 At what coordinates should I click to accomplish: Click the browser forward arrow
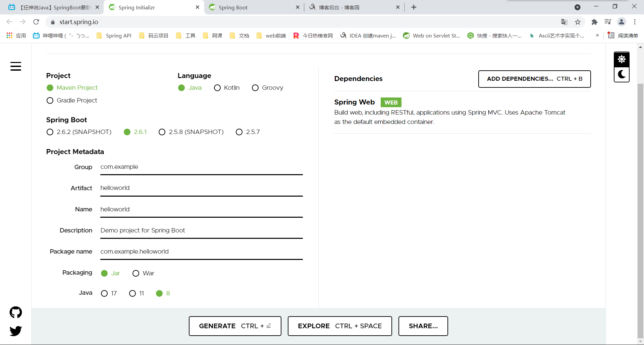point(23,22)
